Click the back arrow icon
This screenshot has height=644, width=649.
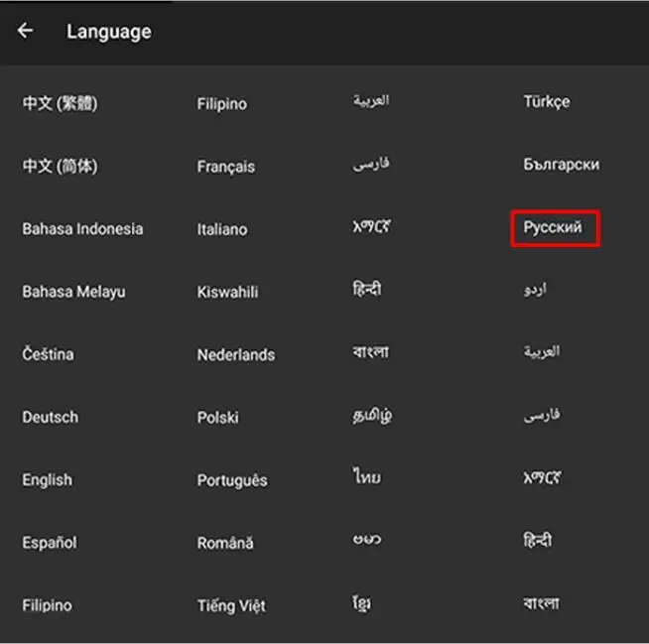click(25, 31)
